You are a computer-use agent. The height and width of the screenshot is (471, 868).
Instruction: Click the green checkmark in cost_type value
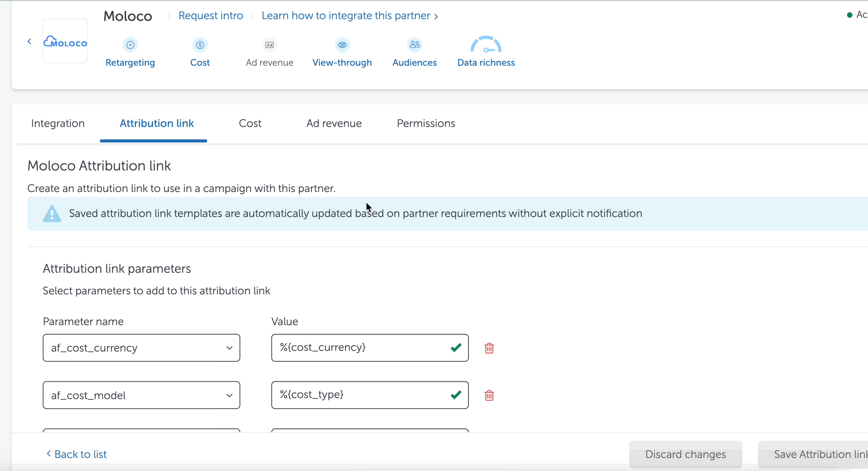pos(456,395)
